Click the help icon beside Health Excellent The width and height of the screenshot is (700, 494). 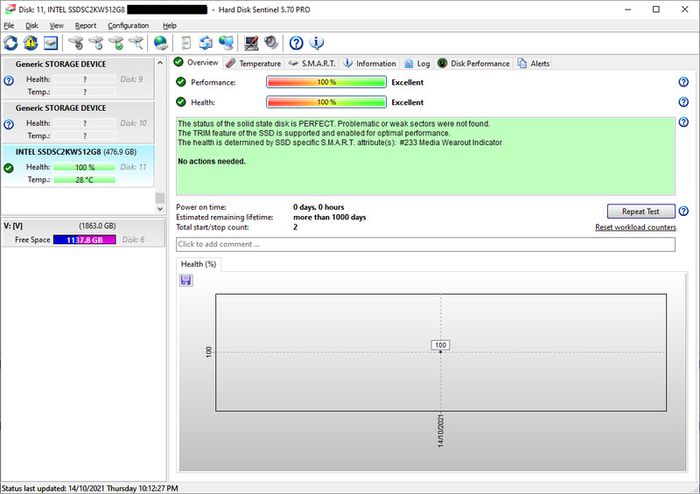click(683, 102)
